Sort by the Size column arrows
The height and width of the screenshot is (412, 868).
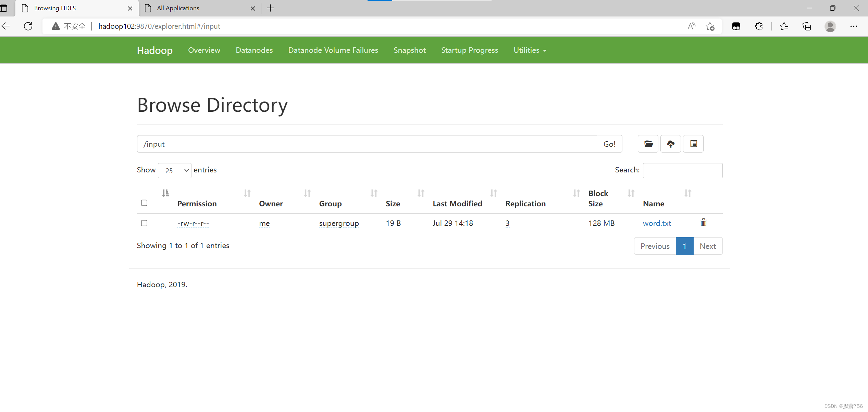coord(421,193)
